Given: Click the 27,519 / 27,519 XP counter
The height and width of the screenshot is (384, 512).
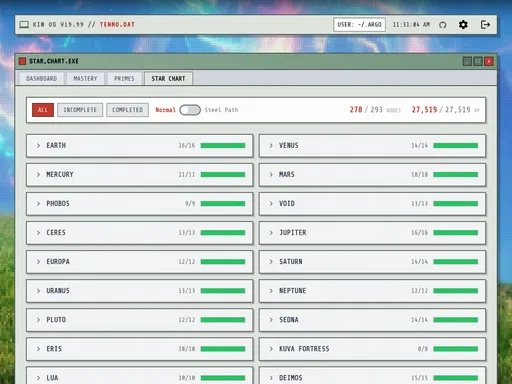Looking at the screenshot, I should 445,110.
